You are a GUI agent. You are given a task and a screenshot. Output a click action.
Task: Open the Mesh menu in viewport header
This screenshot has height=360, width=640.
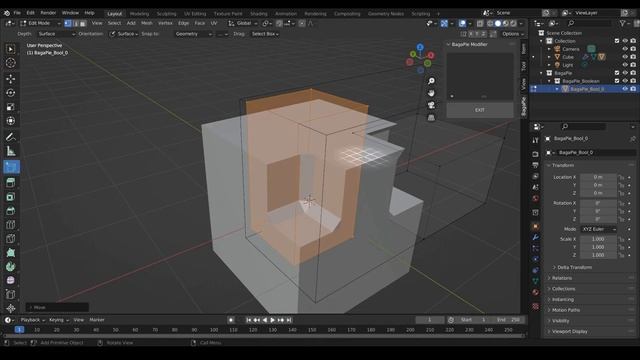click(147, 24)
